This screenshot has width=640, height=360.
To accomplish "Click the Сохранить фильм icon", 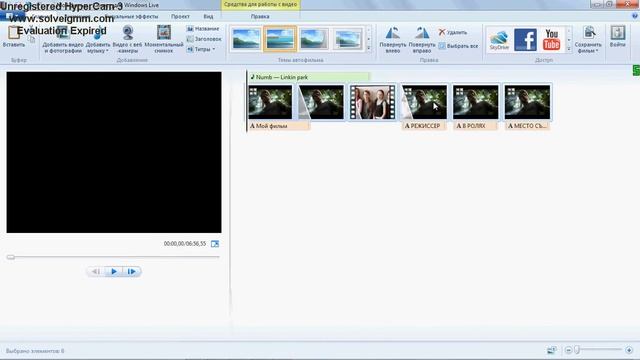I will click(589, 33).
